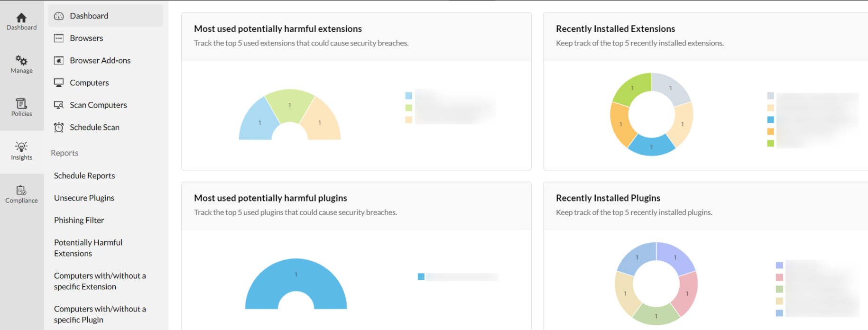This screenshot has height=330, width=868.
Task: Open the Insights lightbulb icon
Action: [21, 147]
